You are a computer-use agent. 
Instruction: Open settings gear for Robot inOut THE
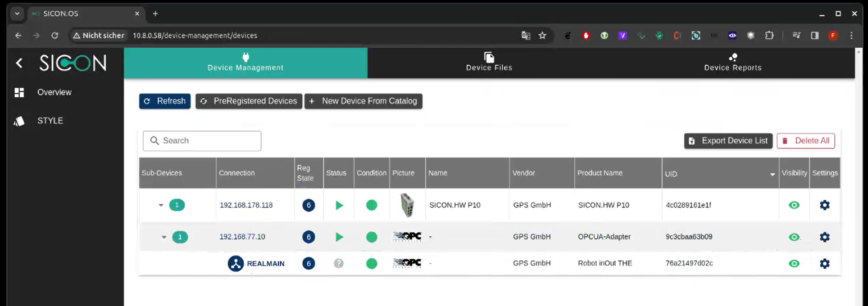[824, 263]
